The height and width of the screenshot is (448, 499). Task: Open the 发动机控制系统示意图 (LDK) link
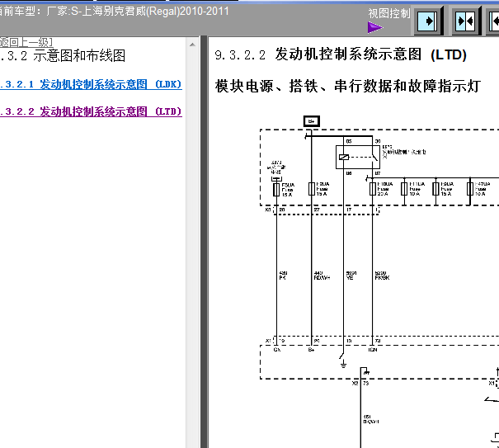click(91, 84)
